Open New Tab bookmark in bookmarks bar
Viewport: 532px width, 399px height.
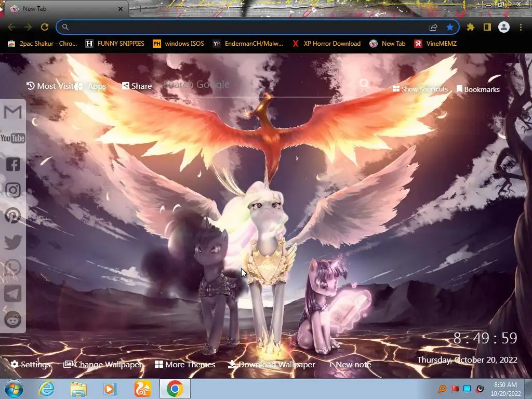(x=388, y=44)
